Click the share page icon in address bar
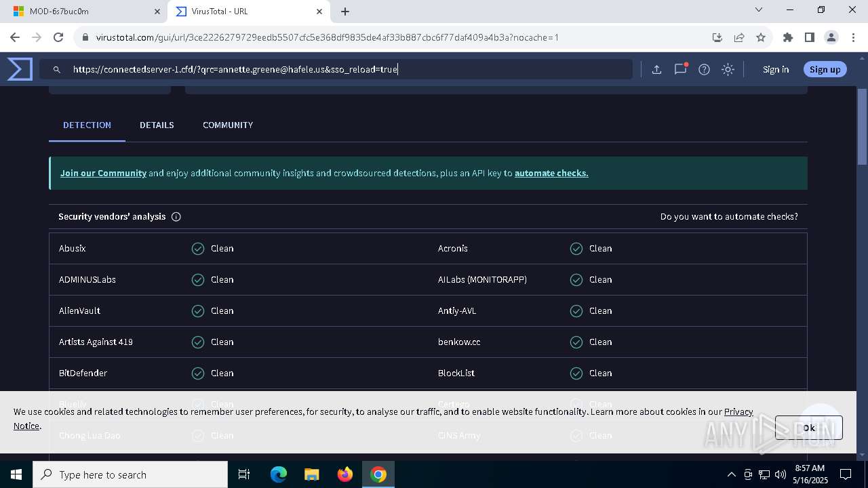Viewport: 868px width, 488px height. click(739, 37)
